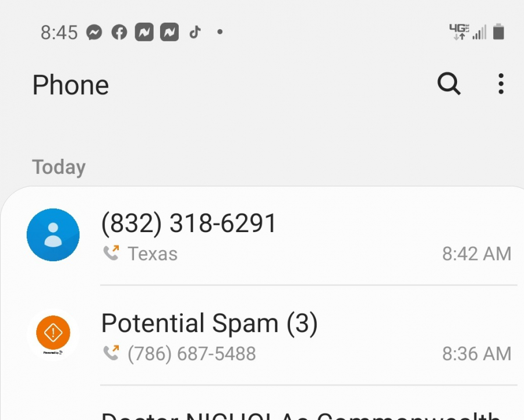Tap the second stock chart notification icon

(x=169, y=32)
